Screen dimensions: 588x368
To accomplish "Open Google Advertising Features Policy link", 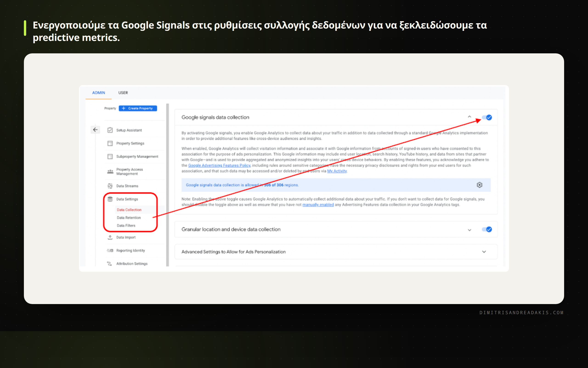I will 219,166.
